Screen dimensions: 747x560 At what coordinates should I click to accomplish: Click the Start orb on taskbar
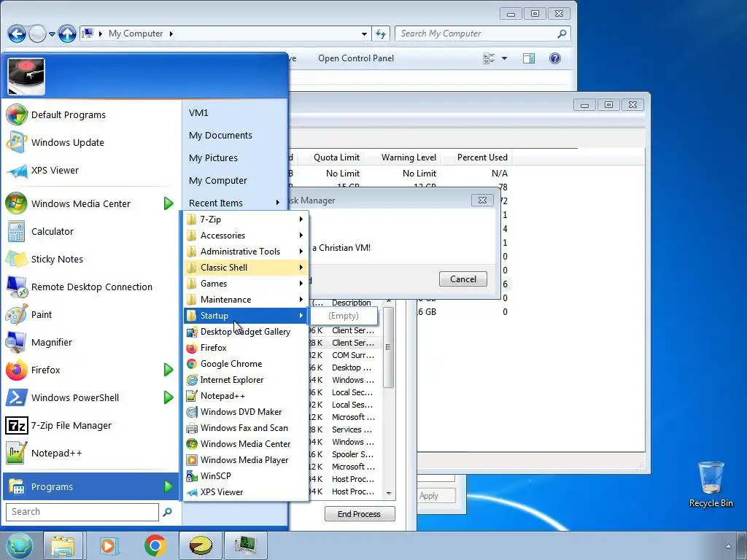[x=19, y=545]
